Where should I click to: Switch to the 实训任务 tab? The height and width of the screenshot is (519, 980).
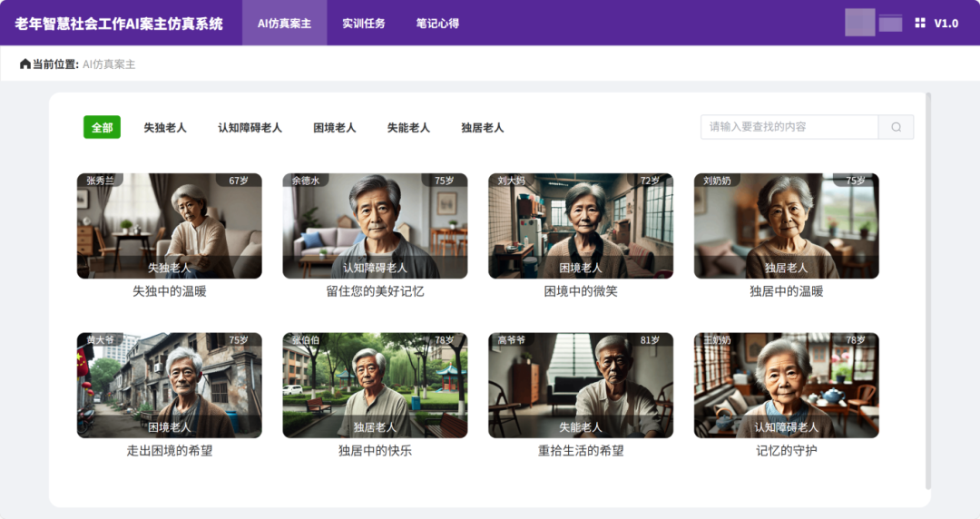(363, 24)
